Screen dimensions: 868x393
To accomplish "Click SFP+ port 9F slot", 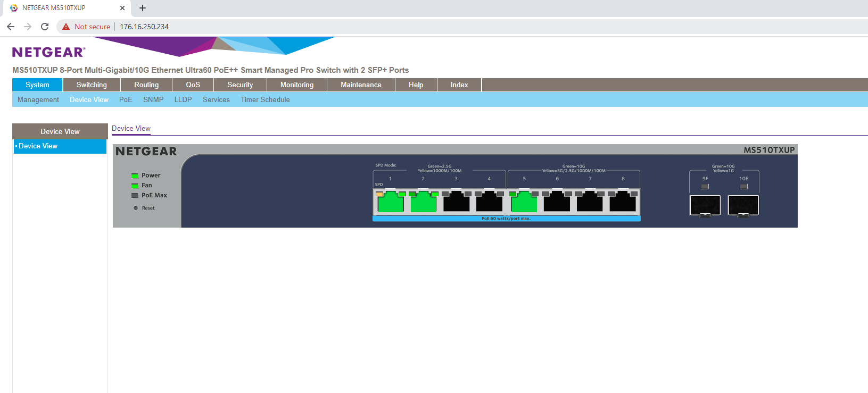I will (x=705, y=205).
